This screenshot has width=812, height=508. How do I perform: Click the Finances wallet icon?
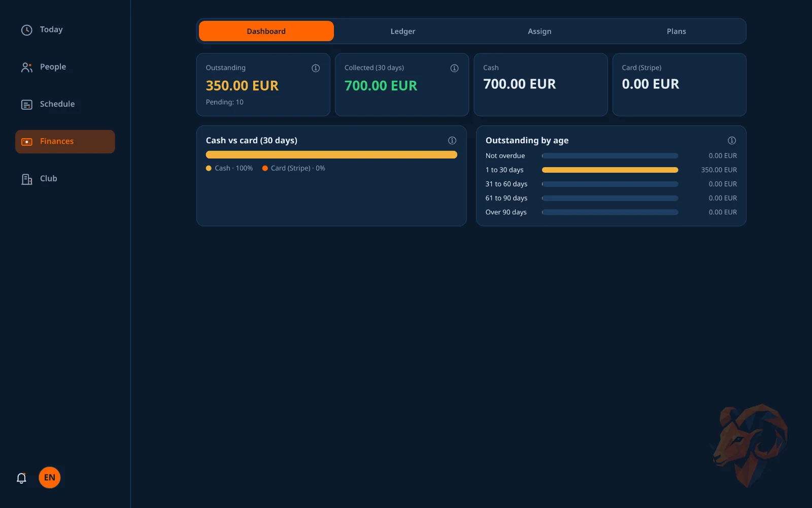point(27,142)
